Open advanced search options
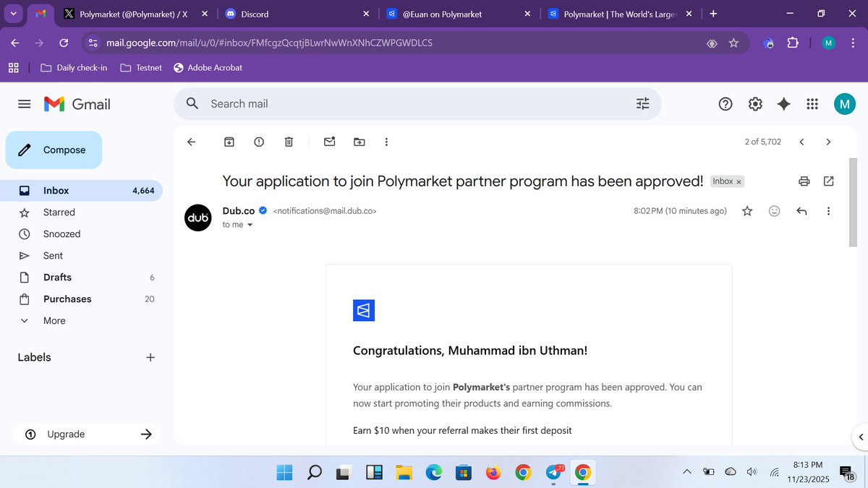This screenshot has height=488, width=868. tap(642, 103)
